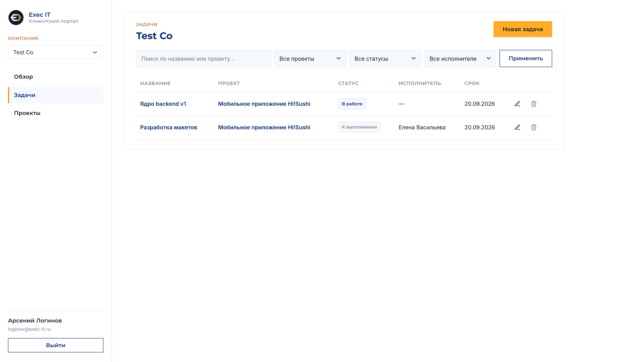This screenshot has width=644, height=362.
Task: Edit the 'Разработка макетов' task
Action: tap(517, 127)
